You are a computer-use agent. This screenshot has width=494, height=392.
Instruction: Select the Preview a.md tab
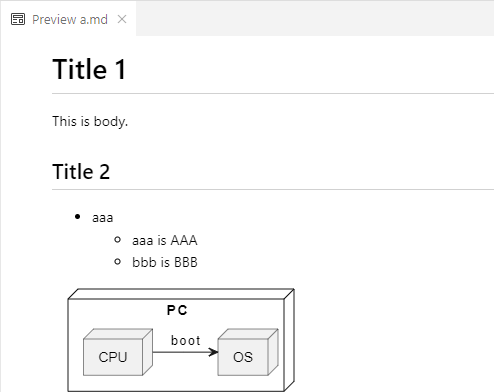[x=68, y=19]
